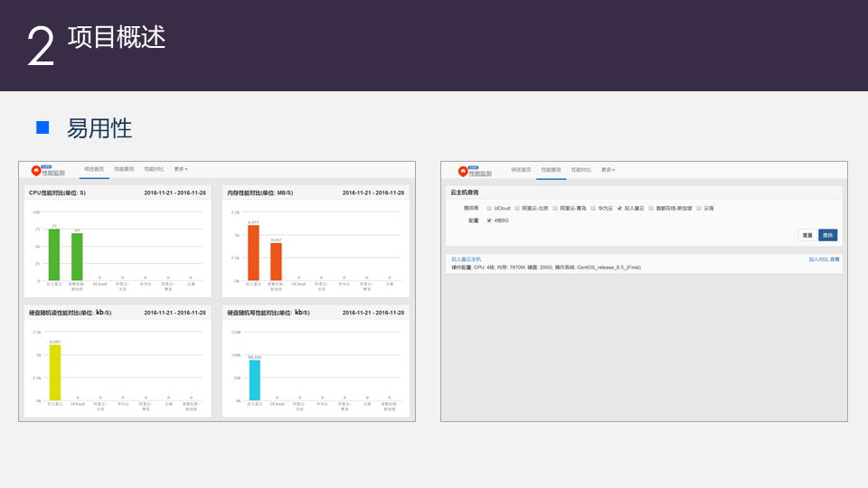Screen dimensions: 868x488
Task: Open the 更多 dropdown in left dashboard
Action: point(181,169)
